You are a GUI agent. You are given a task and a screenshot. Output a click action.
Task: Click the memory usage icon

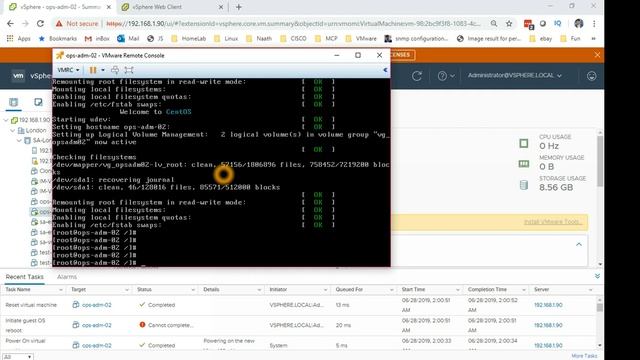coord(524,164)
